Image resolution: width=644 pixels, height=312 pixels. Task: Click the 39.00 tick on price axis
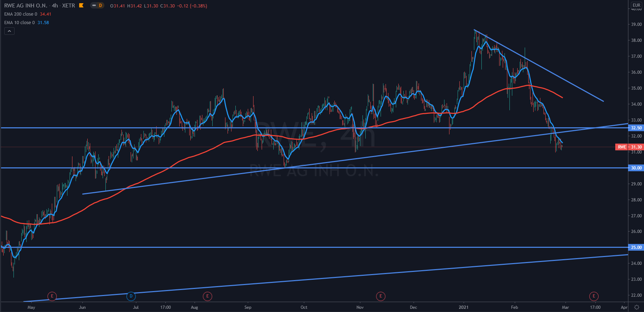pyautogui.click(x=636, y=24)
